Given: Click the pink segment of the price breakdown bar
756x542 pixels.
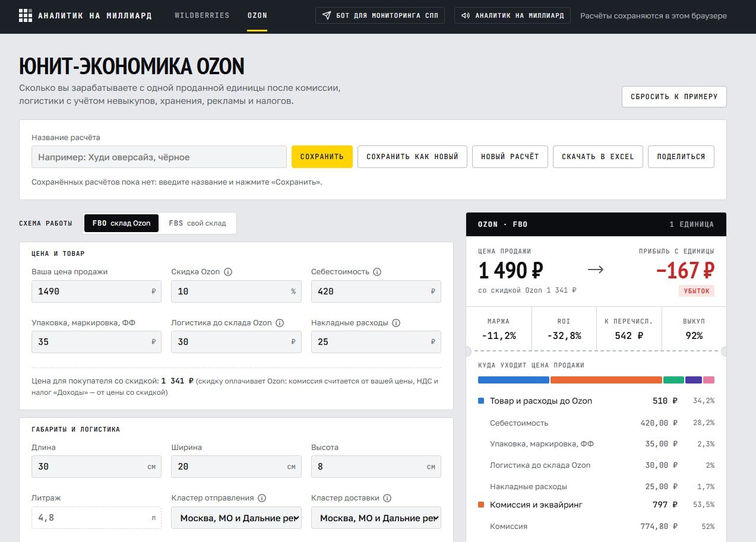Looking at the screenshot, I should pyautogui.click(x=709, y=380).
